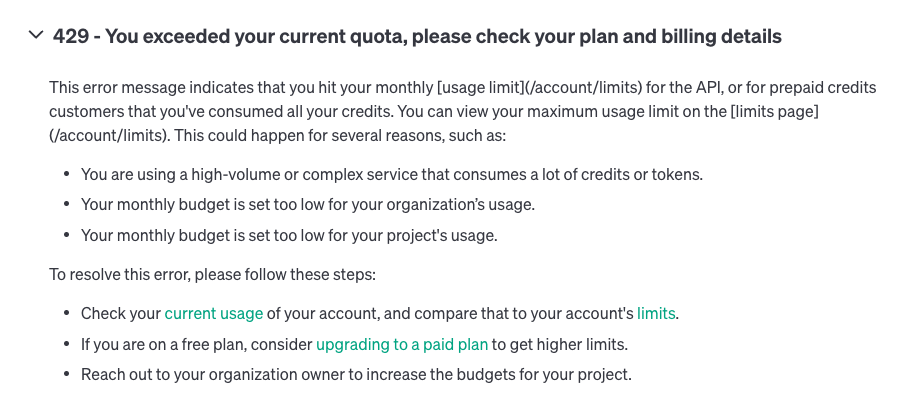This screenshot has width=918, height=412.
Task: Click the bullet dot before Reach out
Action: [x=67, y=374]
